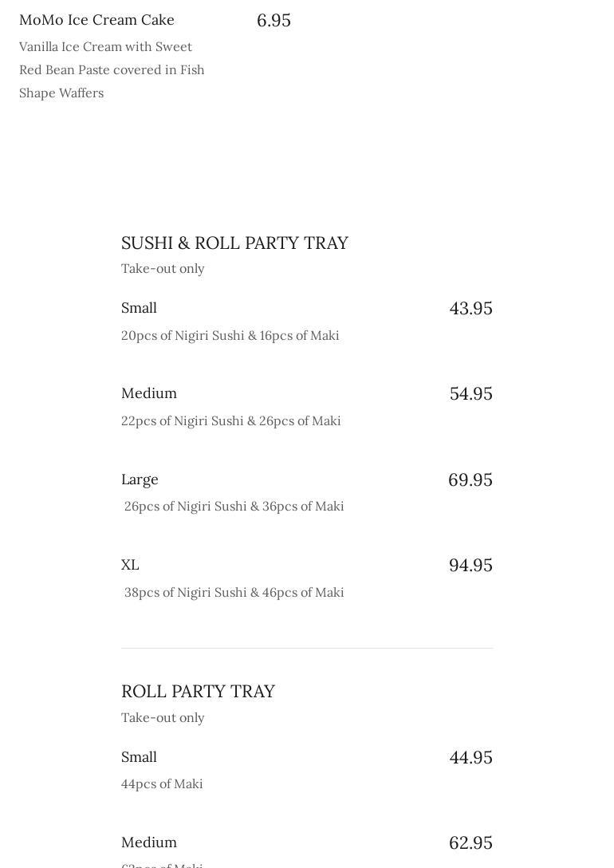This screenshot has width=614, height=868.
Task: Click the 44pcs of Maki description
Action: point(162,784)
